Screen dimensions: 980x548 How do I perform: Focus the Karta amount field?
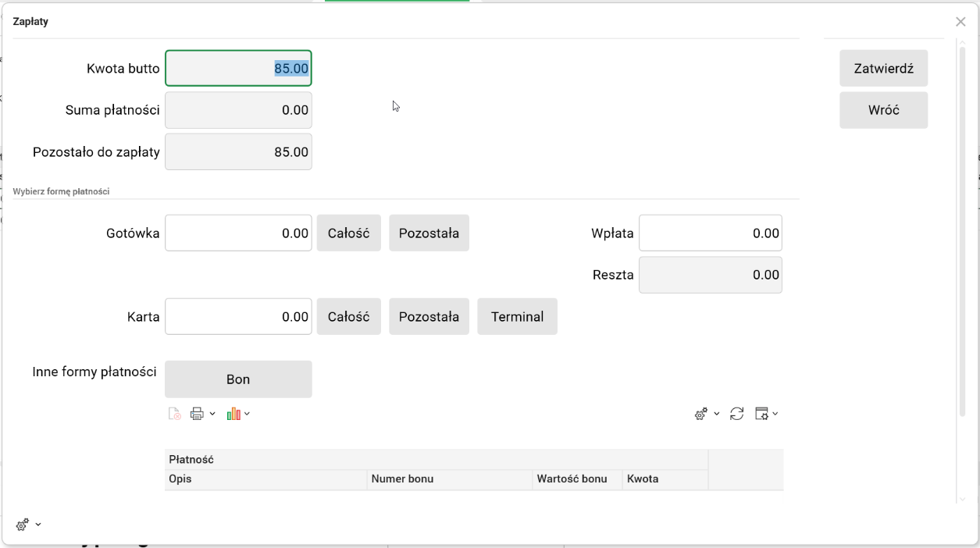click(x=238, y=317)
